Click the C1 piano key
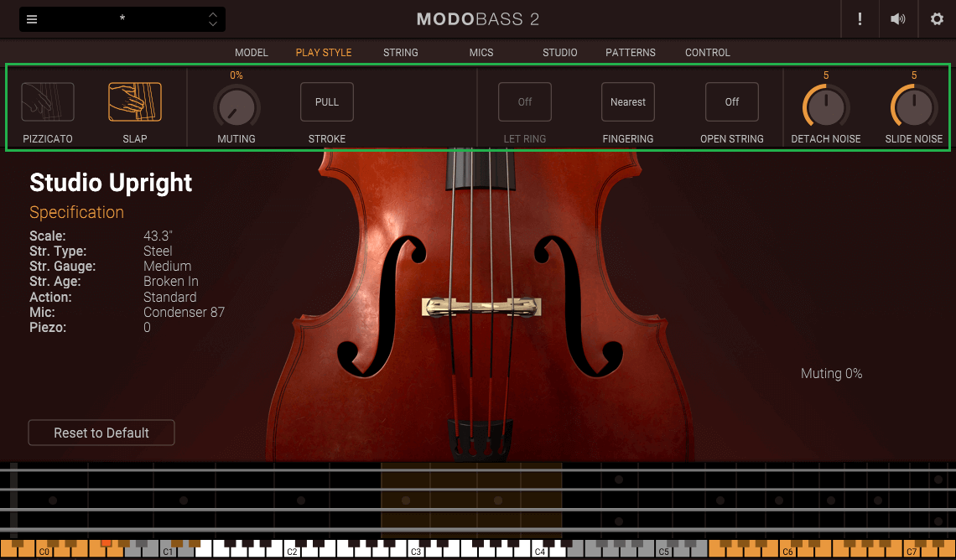 (168, 551)
